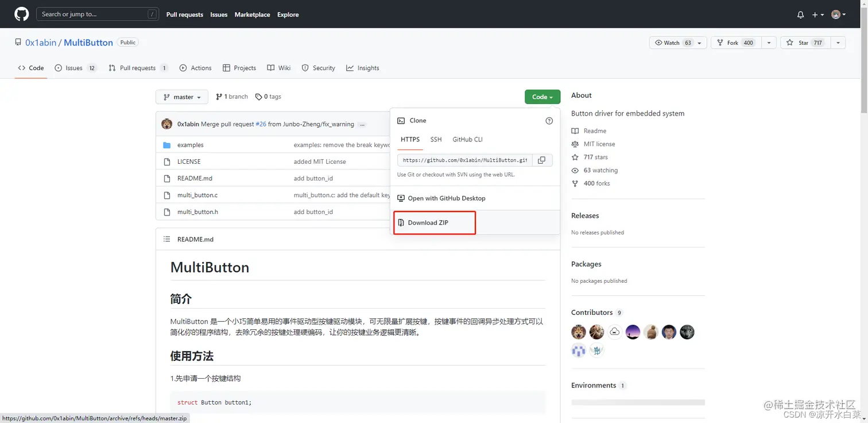This screenshot has width=868, height=423.
Task: Select the GitHub CLI clone tab
Action: 467,140
